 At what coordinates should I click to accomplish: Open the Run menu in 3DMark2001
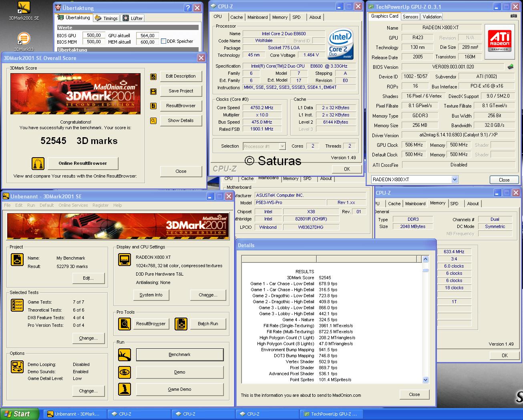[31, 205]
